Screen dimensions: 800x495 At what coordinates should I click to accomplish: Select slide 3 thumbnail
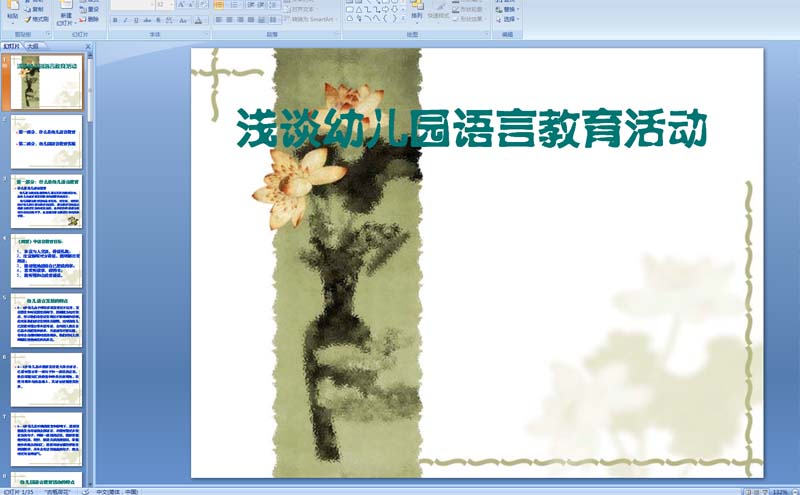point(46,201)
